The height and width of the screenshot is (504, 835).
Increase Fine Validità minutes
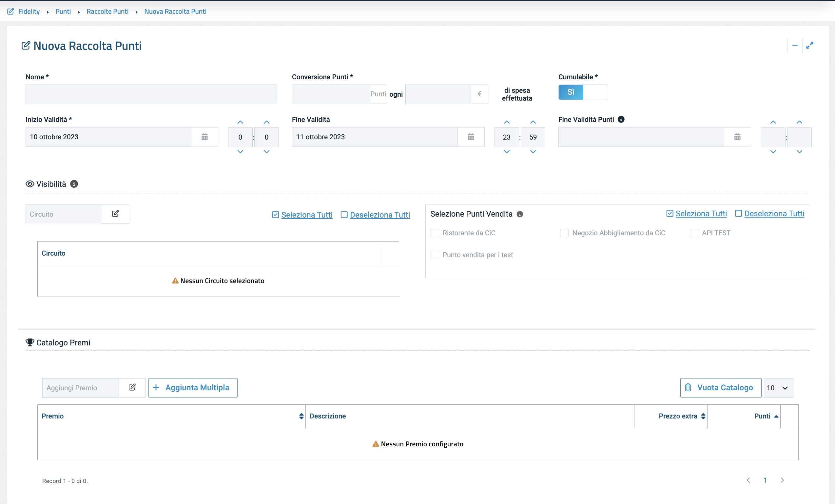[x=533, y=122]
